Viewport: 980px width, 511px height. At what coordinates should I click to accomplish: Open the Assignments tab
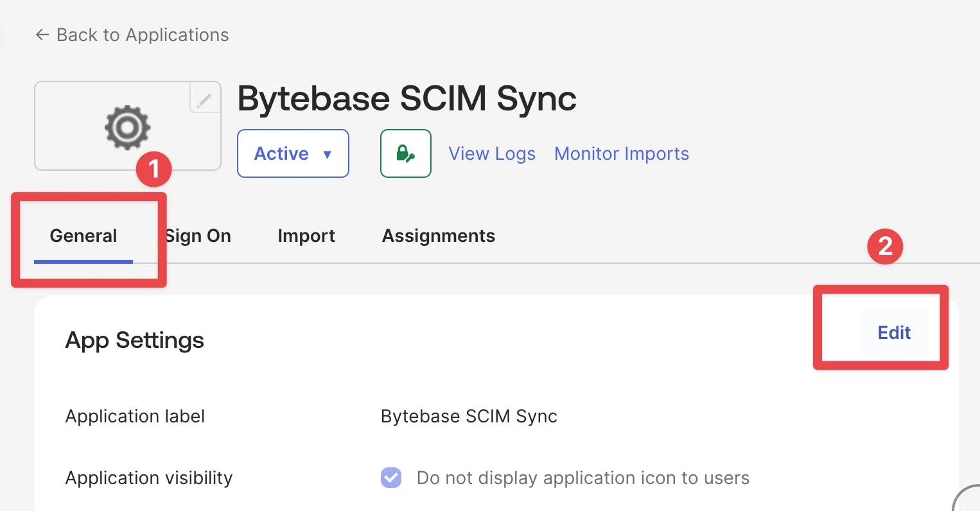[x=439, y=236]
